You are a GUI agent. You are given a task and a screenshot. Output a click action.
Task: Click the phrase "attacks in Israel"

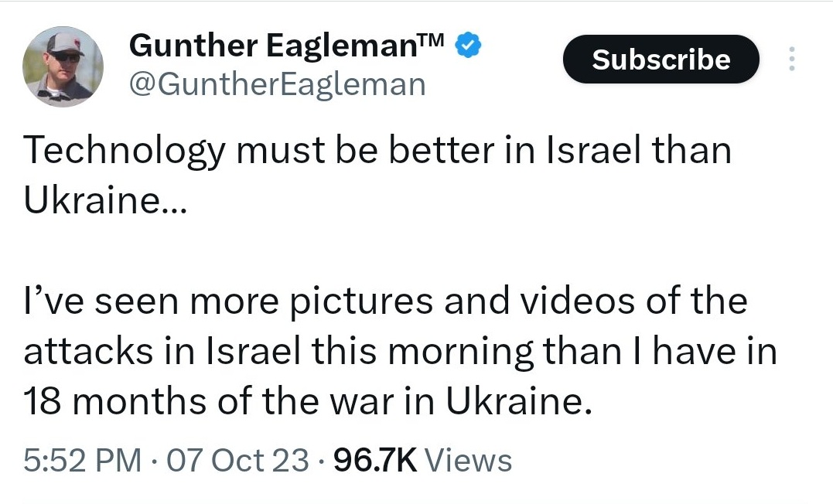pos(162,352)
